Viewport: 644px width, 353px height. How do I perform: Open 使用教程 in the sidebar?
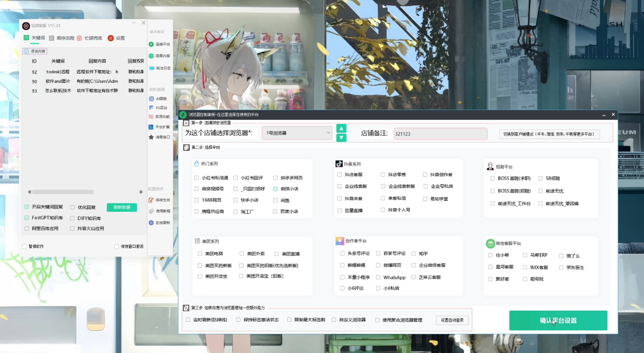pyautogui.click(x=159, y=211)
